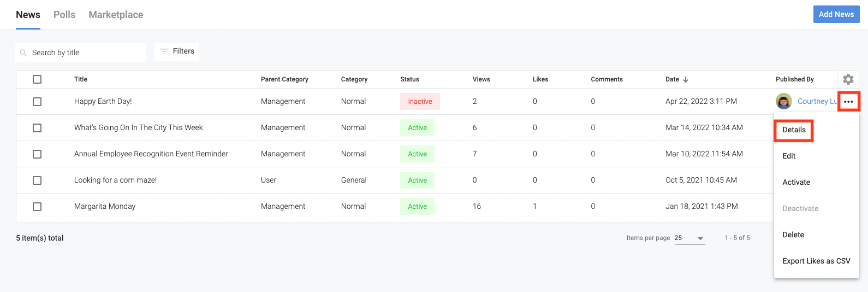
Task: Select Edit in the row menu
Action: [x=789, y=156]
